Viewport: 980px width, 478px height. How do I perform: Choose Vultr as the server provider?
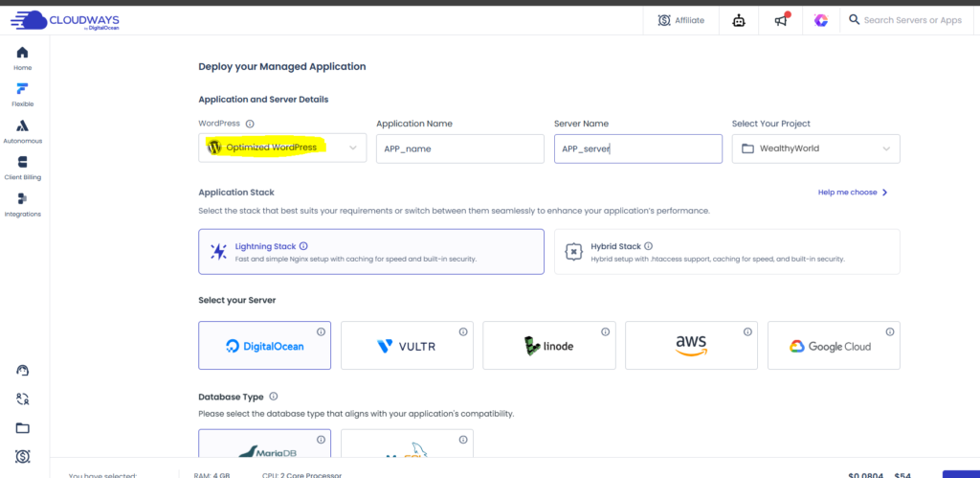pyautogui.click(x=406, y=346)
